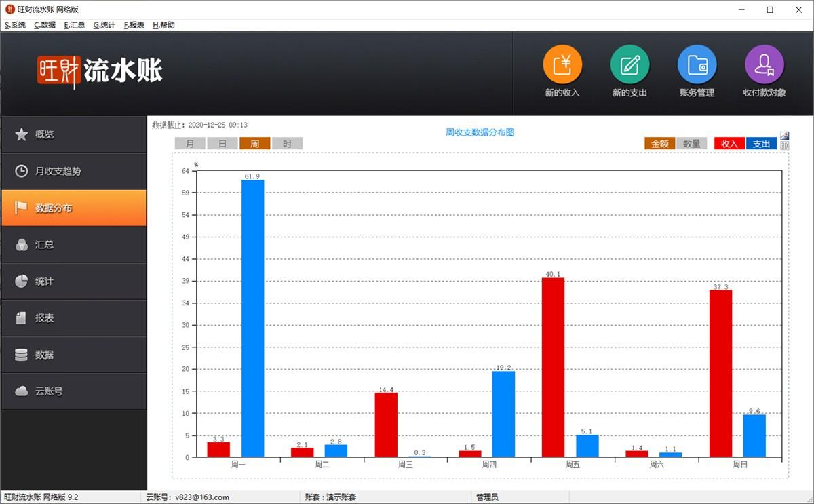The image size is (814, 504).
Task: Toggle the 3D chart view icon
Action: pos(784,145)
